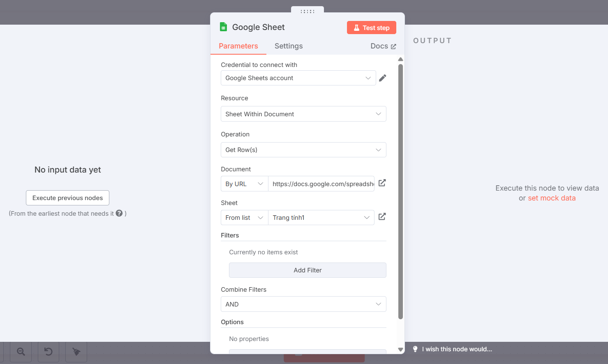Click the lightbulb feedback icon
Image resolution: width=608 pixels, height=364 pixels.
click(x=415, y=349)
